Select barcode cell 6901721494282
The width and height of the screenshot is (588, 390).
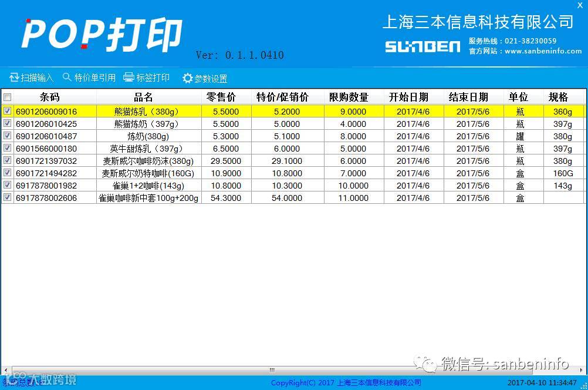55,173
